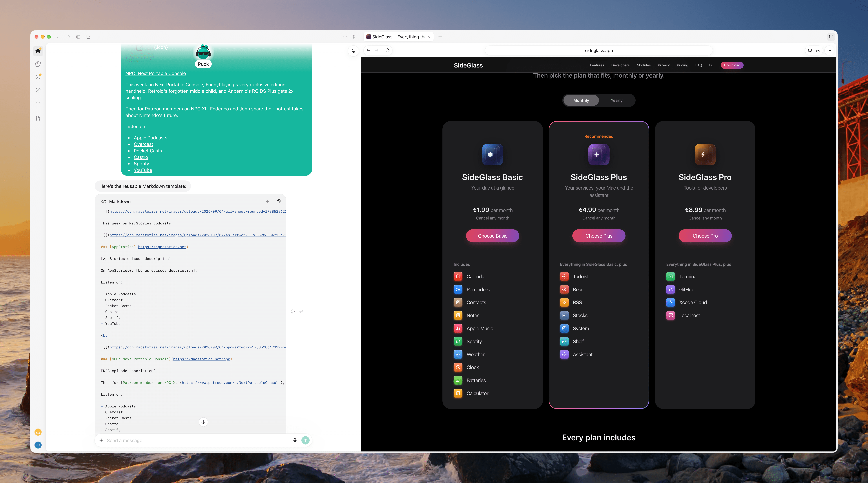Open a new browser tab with the plus

[440, 37]
